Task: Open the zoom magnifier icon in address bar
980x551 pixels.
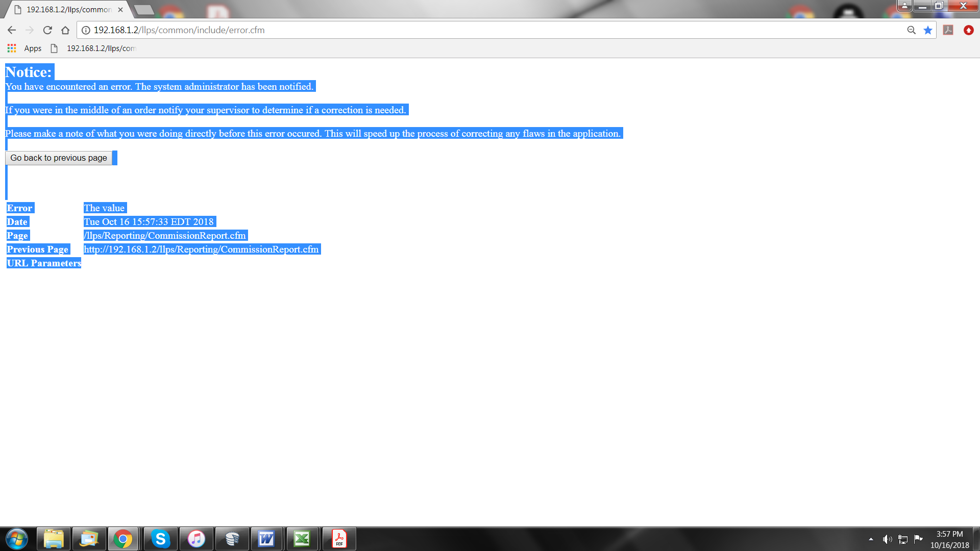Action: 911,30
